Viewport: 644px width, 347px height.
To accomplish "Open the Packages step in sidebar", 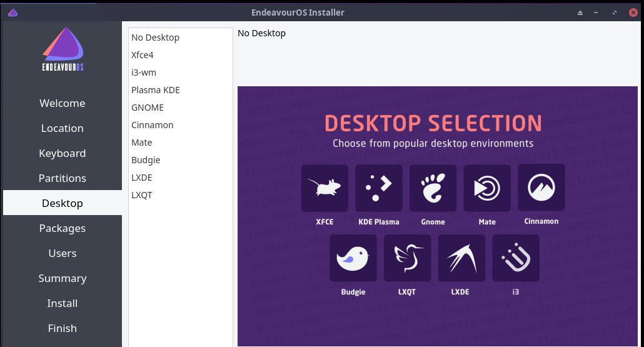I will pyautogui.click(x=63, y=228).
